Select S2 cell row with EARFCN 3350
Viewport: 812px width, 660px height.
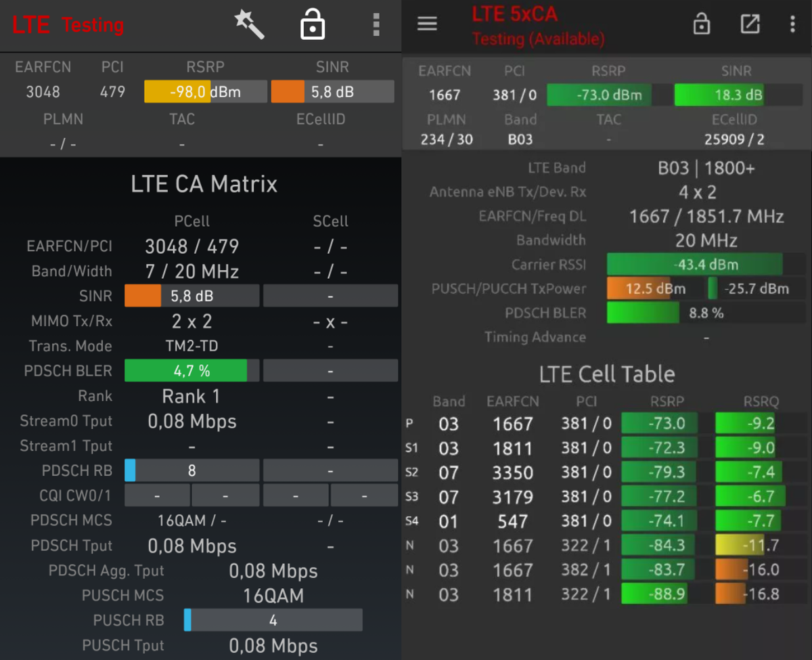point(608,472)
